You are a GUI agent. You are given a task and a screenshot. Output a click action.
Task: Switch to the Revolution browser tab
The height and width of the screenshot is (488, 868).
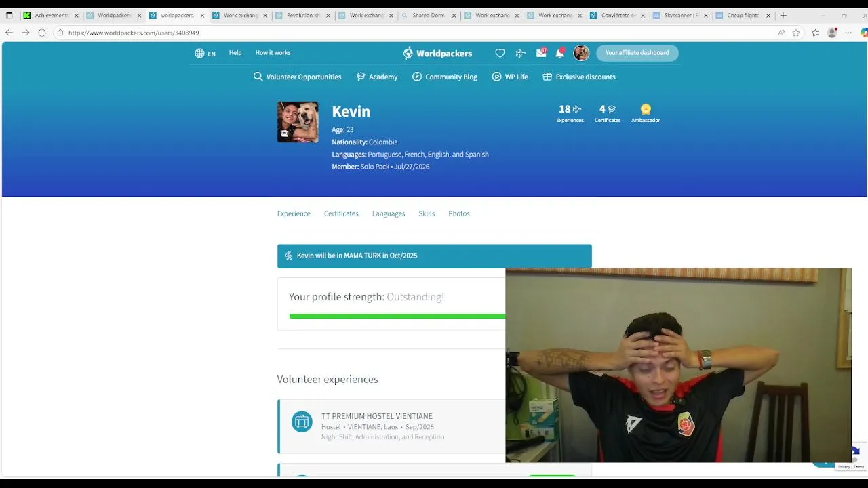point(302,15)
